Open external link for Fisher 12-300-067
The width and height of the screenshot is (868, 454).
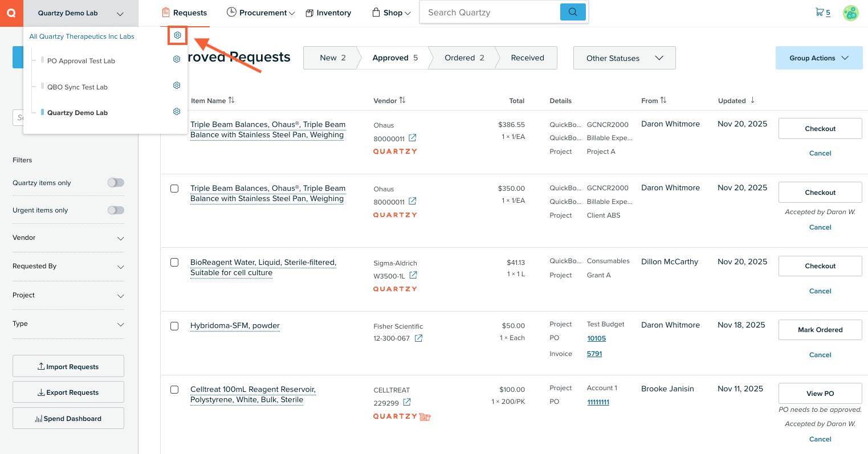(x=418, y=338)
